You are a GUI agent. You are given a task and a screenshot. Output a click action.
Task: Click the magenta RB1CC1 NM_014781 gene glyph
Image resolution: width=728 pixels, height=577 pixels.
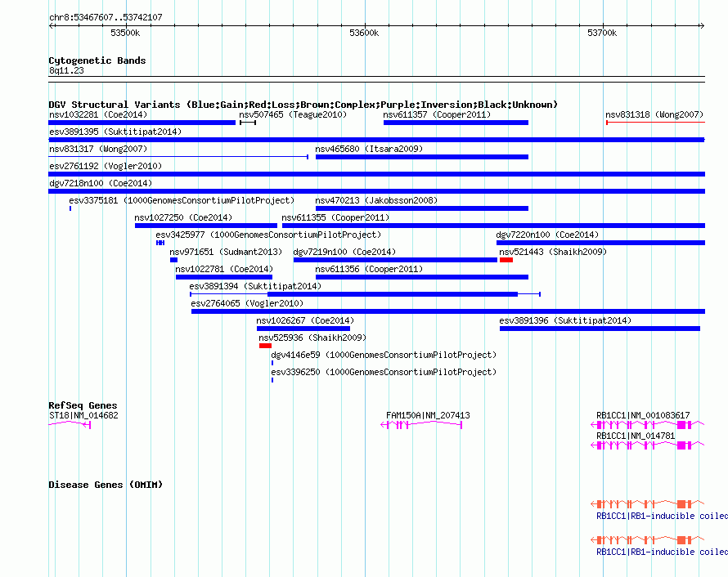click(647, 445)
